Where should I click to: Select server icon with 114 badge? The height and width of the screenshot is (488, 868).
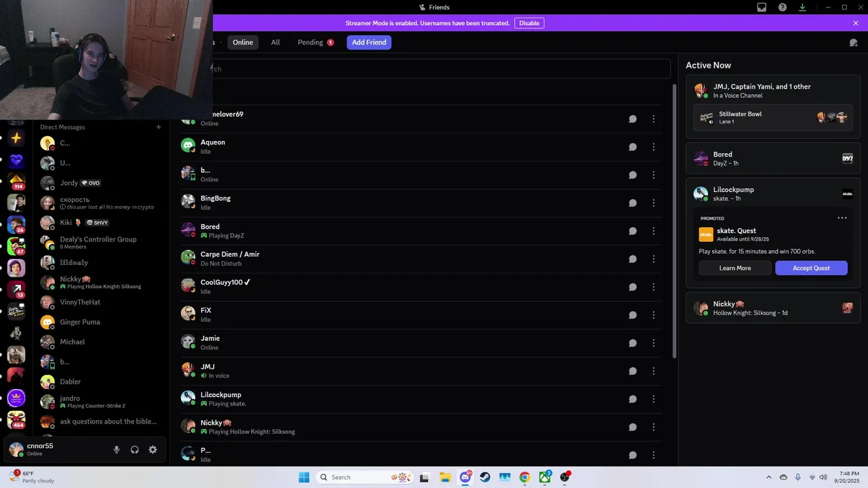pos(16,182)
